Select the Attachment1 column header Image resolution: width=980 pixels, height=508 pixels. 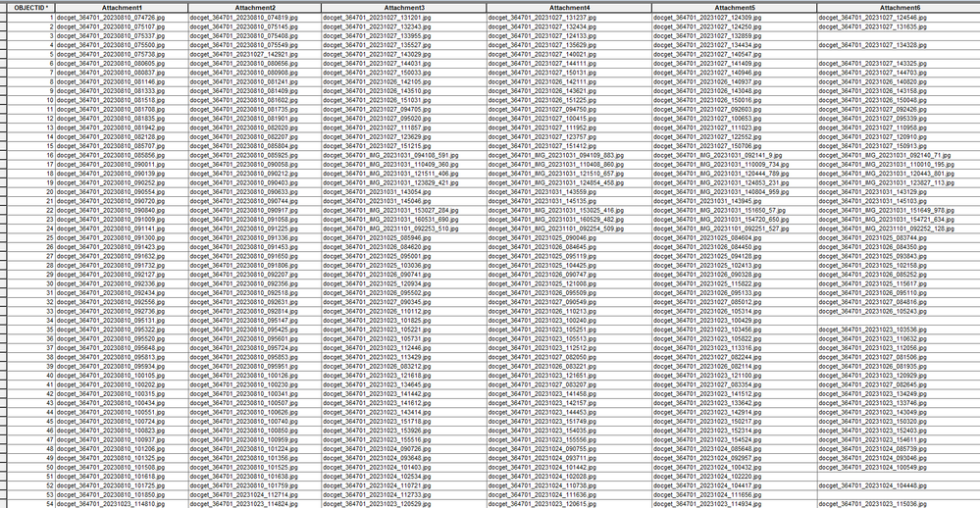[122, 8]
